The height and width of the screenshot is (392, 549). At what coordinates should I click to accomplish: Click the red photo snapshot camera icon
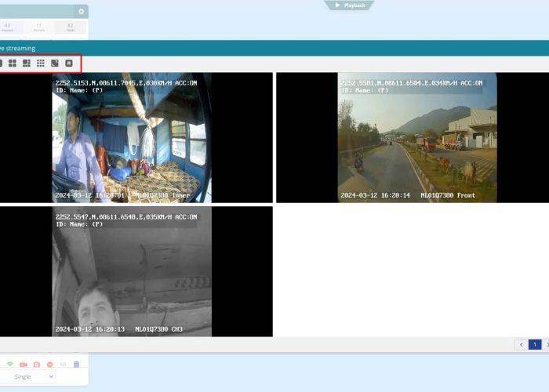[37, 365]
